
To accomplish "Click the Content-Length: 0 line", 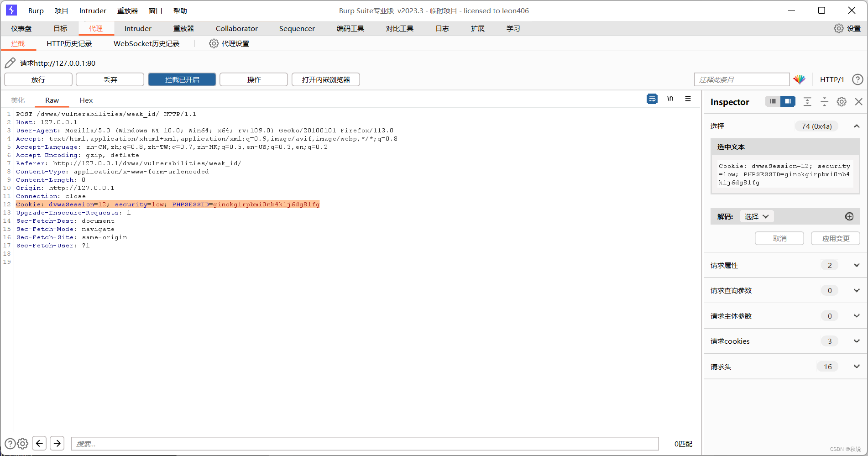I will (x=51, y=179).
